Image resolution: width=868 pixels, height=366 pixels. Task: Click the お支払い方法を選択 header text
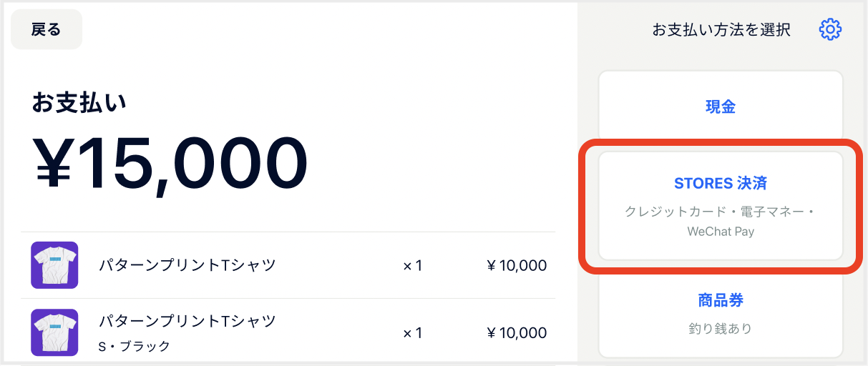pyautogui.click(x=721, y=29)
